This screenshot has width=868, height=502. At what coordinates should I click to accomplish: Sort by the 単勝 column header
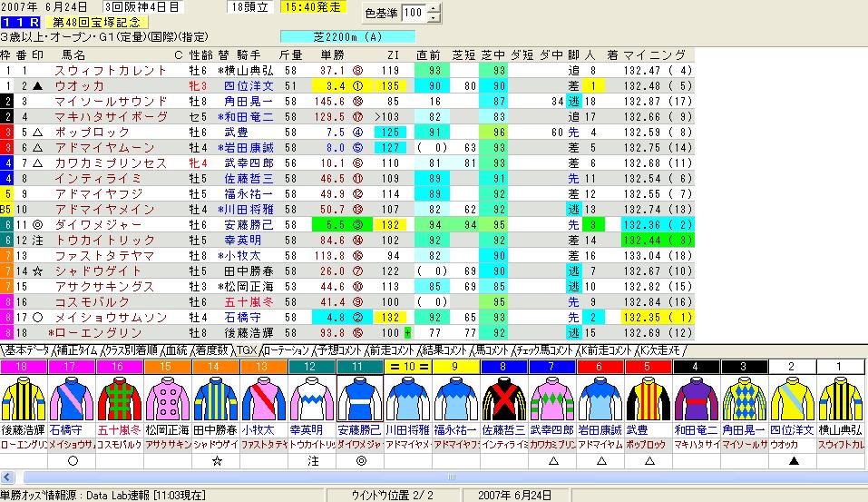pos(332,54)
